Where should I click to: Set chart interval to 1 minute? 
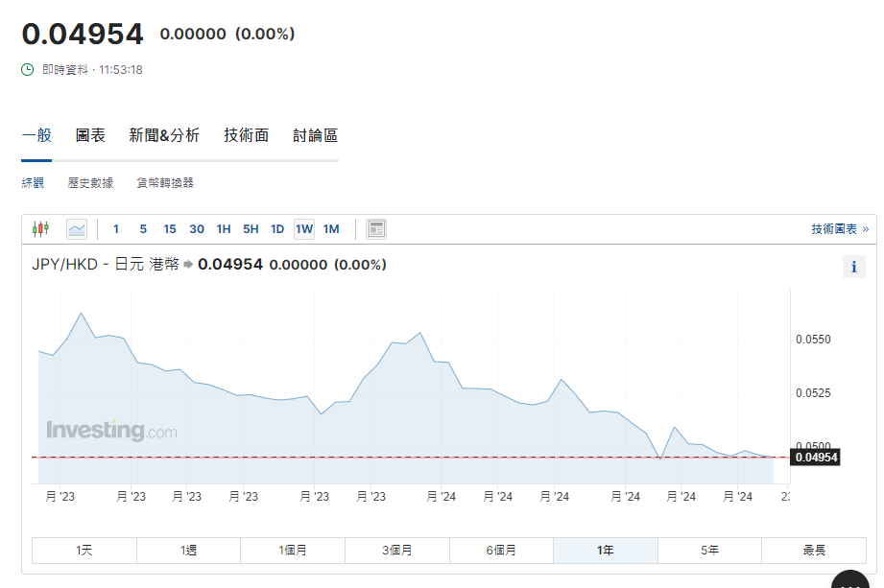(116, 228)
